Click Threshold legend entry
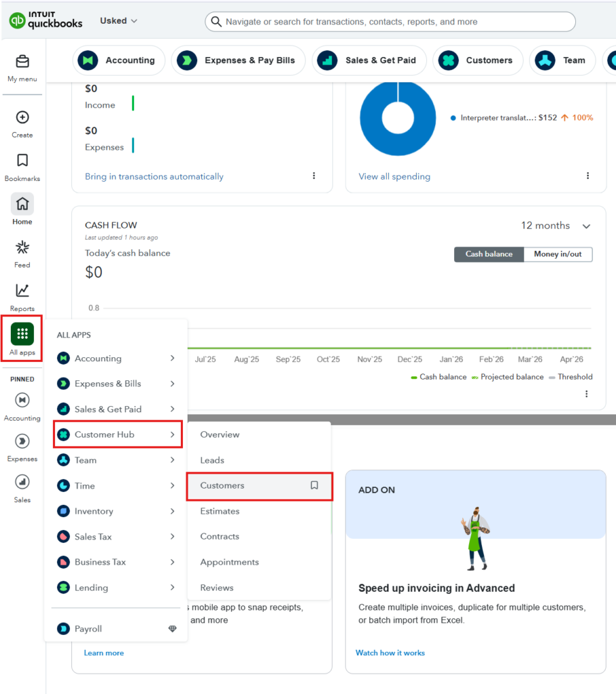 pyautogui.click(x=571, y=377)
